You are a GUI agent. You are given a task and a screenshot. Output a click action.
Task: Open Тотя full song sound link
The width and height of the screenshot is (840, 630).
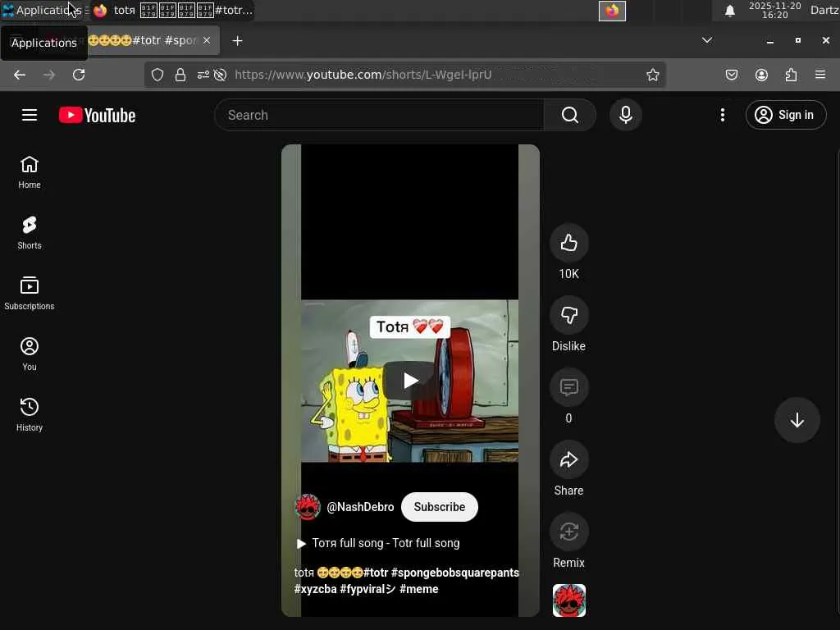coord(379,543)
